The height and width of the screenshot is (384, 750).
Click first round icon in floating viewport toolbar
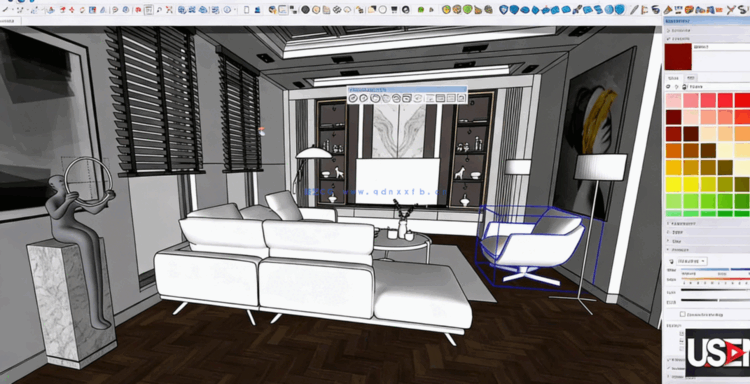(353, 98)
